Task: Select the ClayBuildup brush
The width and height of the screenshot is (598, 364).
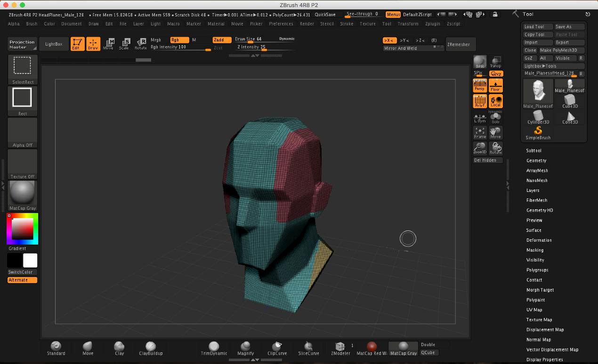Action: (x=151, y=348)
